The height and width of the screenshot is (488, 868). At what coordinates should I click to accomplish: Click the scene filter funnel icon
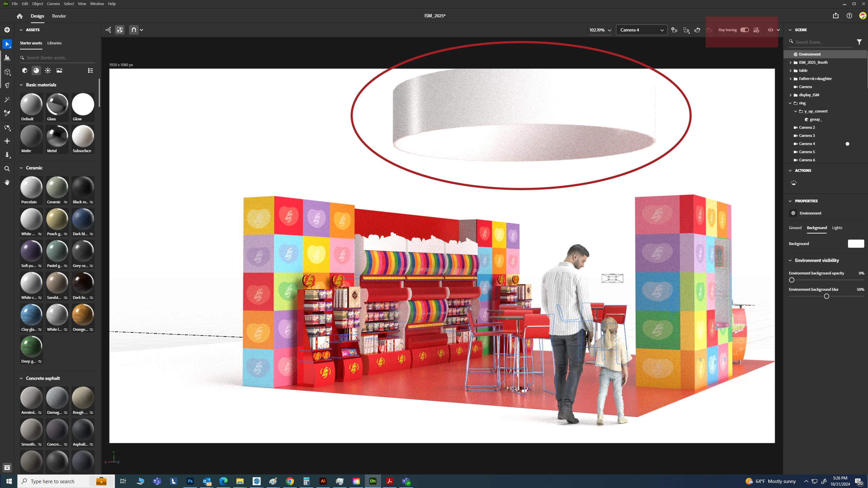click(859, 42)
